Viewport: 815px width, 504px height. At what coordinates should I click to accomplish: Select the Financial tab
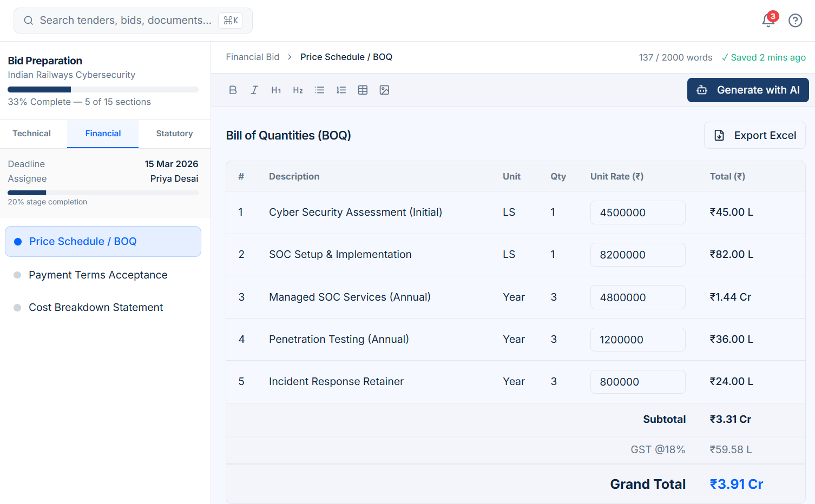103,134
